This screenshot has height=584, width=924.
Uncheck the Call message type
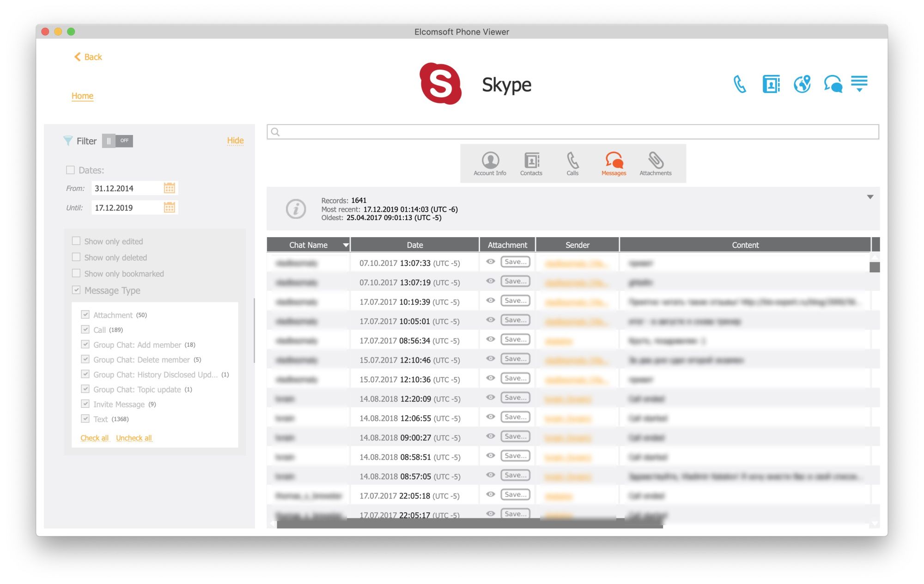[x=85, y=329]
